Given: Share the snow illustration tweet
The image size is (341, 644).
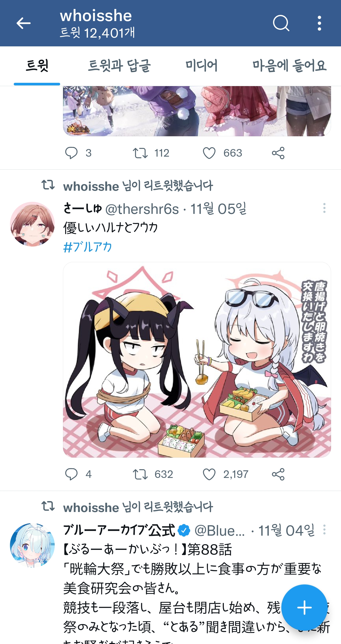Looking at the screenshot, I should click(x=278, y=153).
